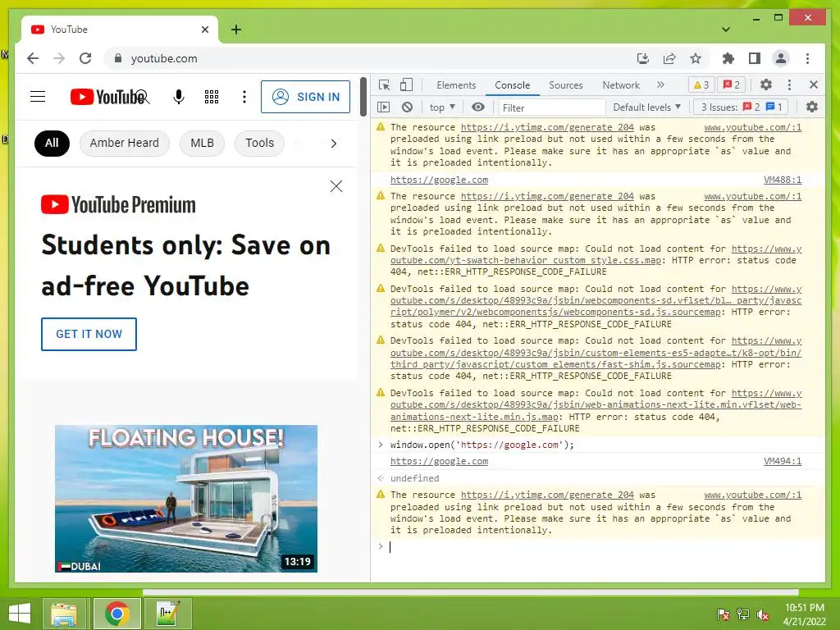
Task: Open YouTube settings three-dot menu
Action: click(244, 97)
